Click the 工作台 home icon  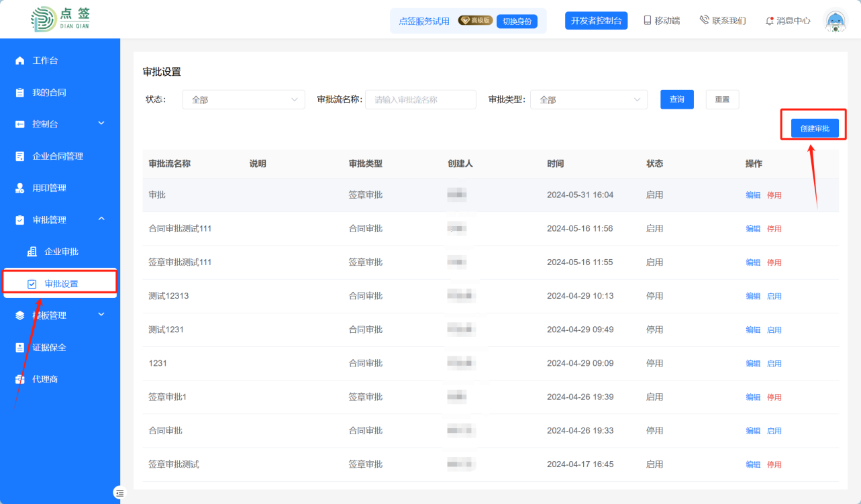click(x=19, y=60)
